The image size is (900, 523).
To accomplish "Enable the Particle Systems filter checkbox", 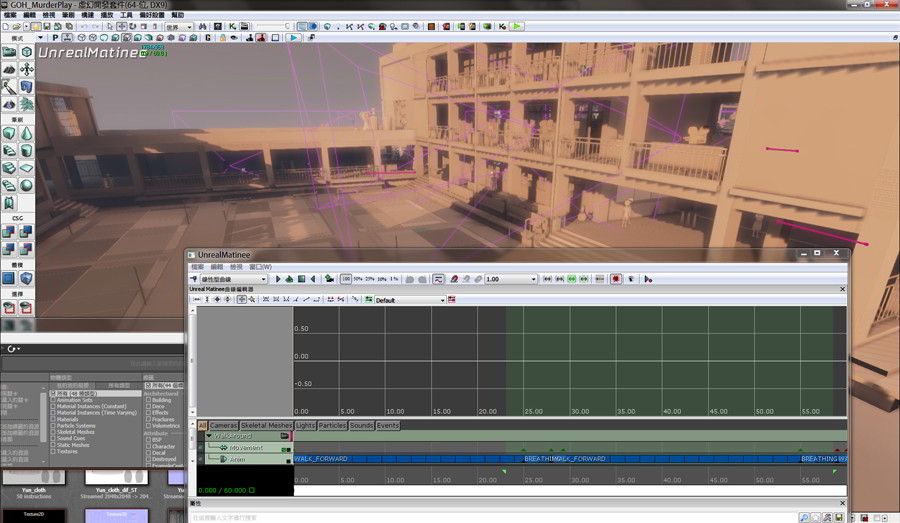I will click(53, 426).
